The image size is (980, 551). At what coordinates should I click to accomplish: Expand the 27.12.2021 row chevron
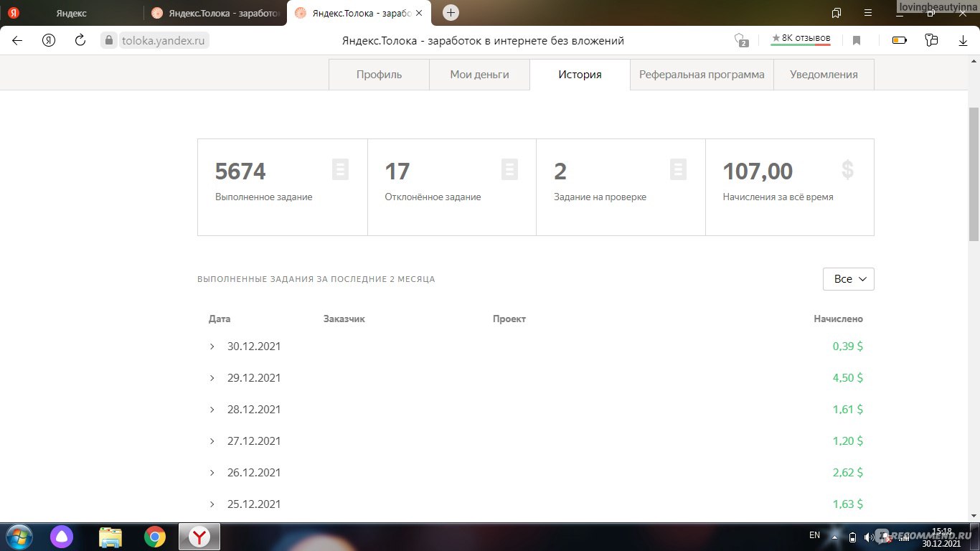pos(212,441)
